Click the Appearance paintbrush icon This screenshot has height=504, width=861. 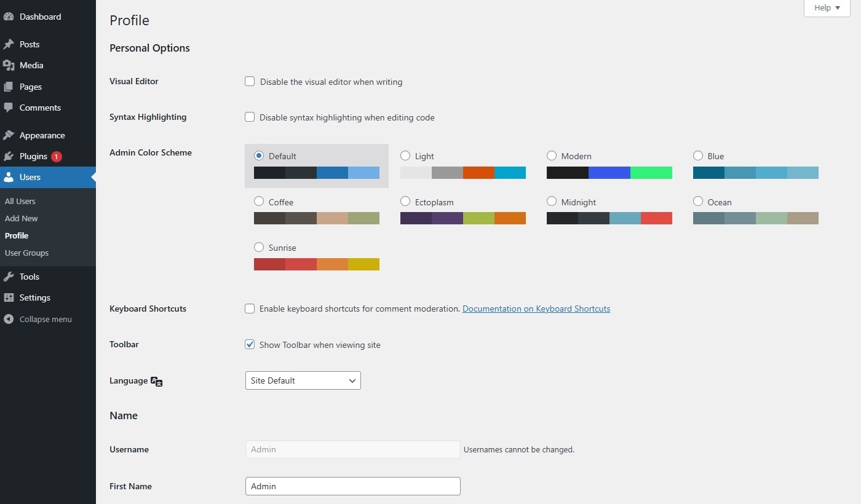click(9, 135)
